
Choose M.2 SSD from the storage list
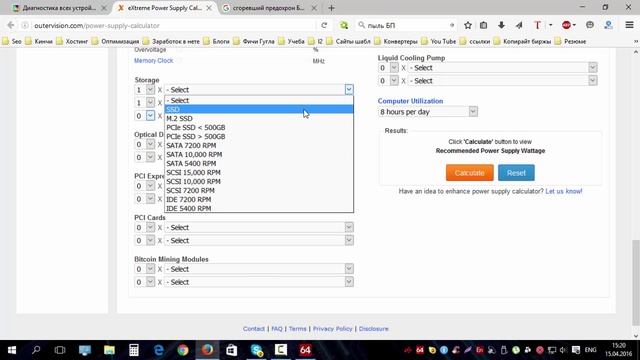pos(259,118)
